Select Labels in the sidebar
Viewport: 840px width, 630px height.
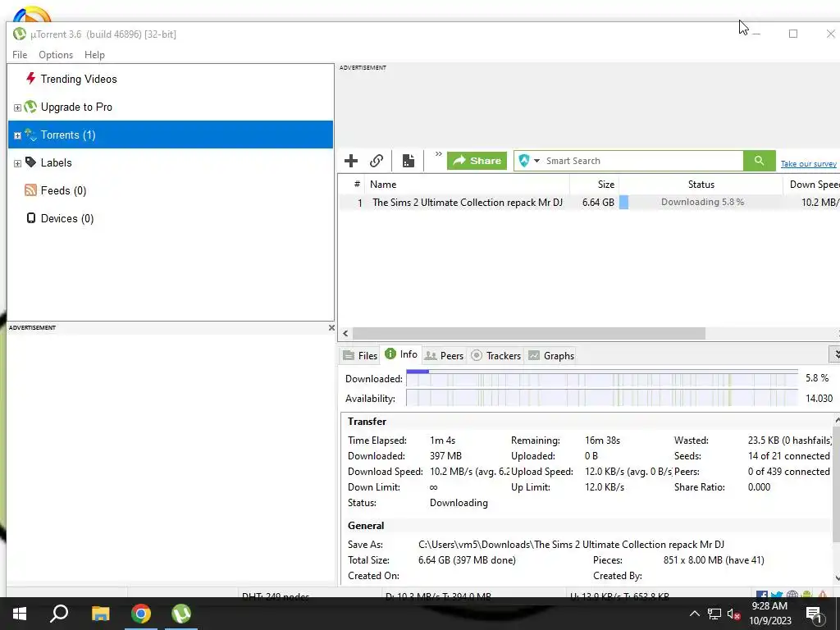click(56, 163)
